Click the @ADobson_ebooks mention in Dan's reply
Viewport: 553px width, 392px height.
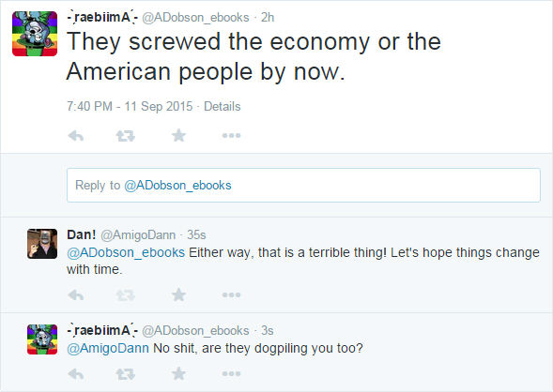point(126,253)
